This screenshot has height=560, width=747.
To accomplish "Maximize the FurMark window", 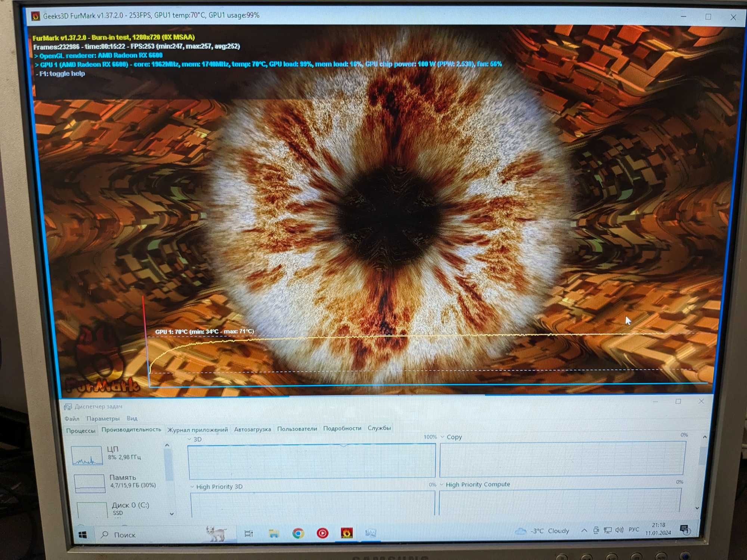I will pos(708,17).
